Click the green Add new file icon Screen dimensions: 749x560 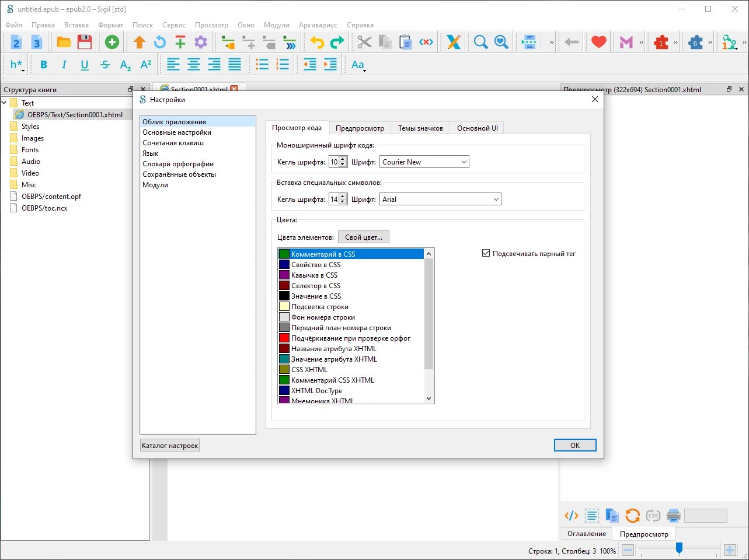[x=112, y=42]
